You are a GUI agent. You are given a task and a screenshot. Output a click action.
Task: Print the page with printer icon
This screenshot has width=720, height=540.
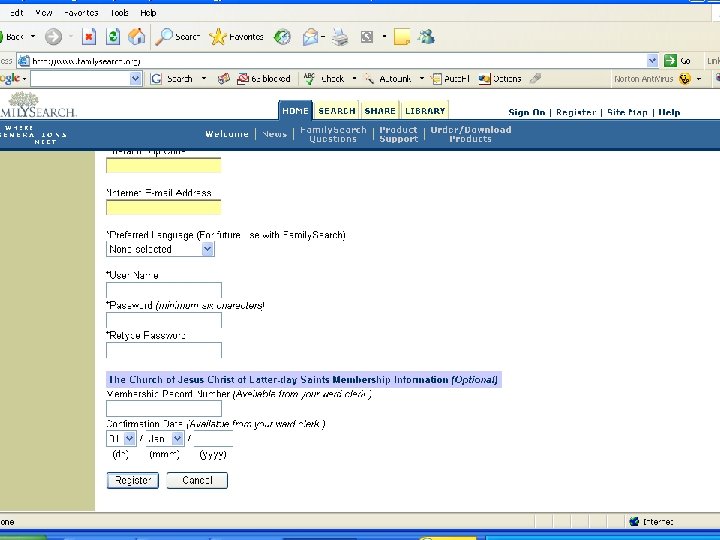pyautogui.click(x=340, y=37)
